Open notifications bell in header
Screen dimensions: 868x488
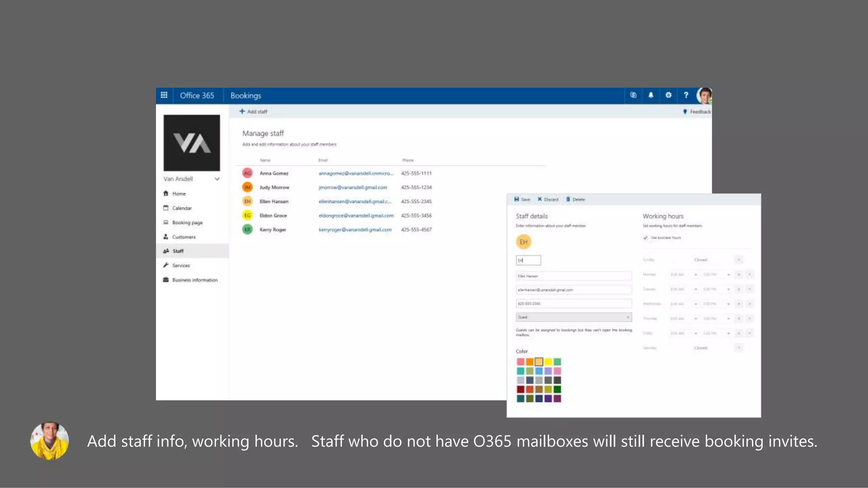click(x=651, y=95)
